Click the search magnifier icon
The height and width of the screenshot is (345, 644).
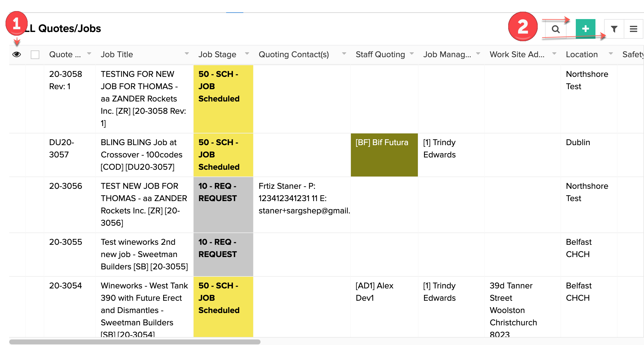pos(555,29)
